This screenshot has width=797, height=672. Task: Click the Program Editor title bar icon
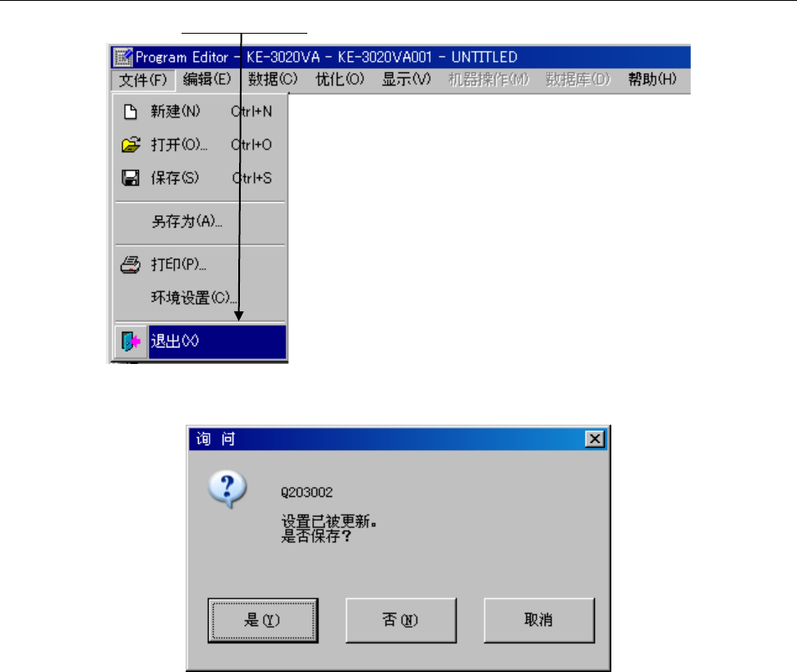122,57
